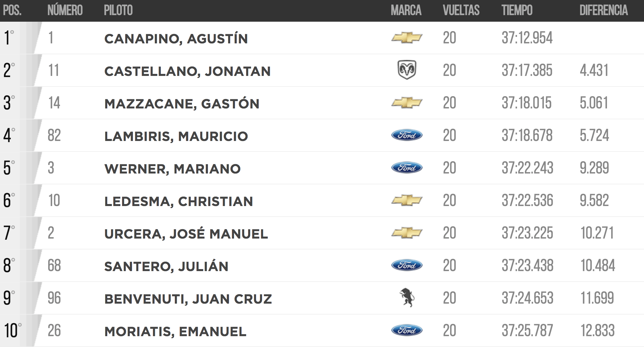Click time 37:12.954 of first place

tap(527, 38)
